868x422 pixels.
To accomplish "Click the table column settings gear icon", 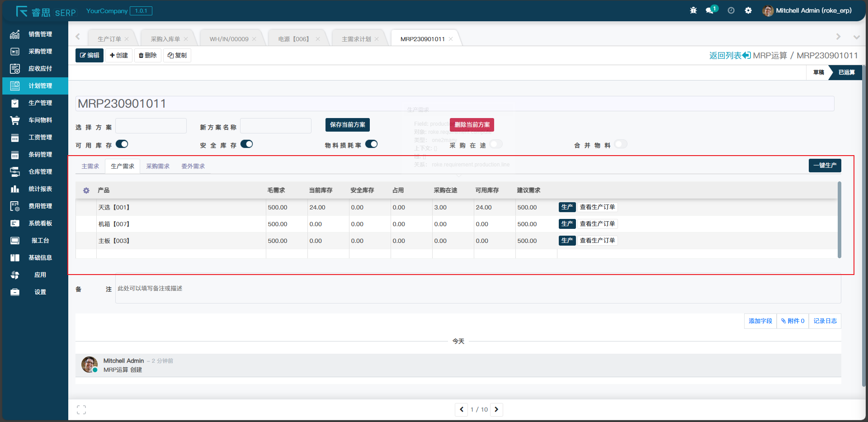I will [86, 190].
